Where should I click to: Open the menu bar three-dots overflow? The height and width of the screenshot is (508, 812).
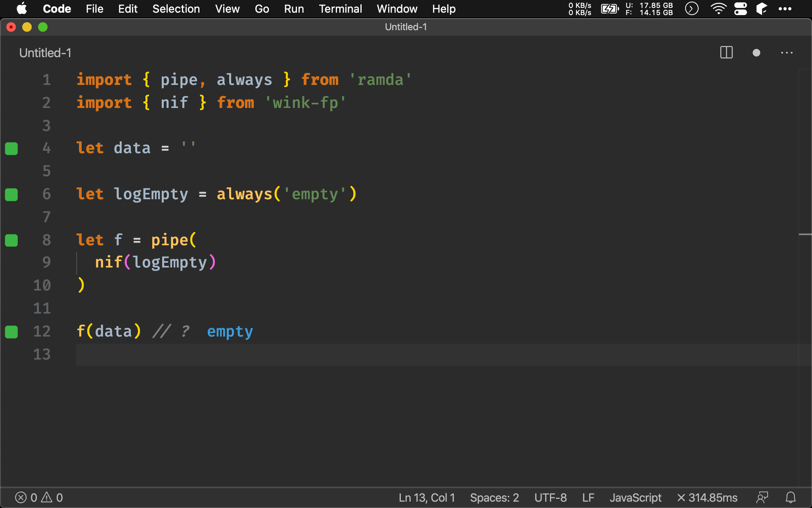point(785,9)
